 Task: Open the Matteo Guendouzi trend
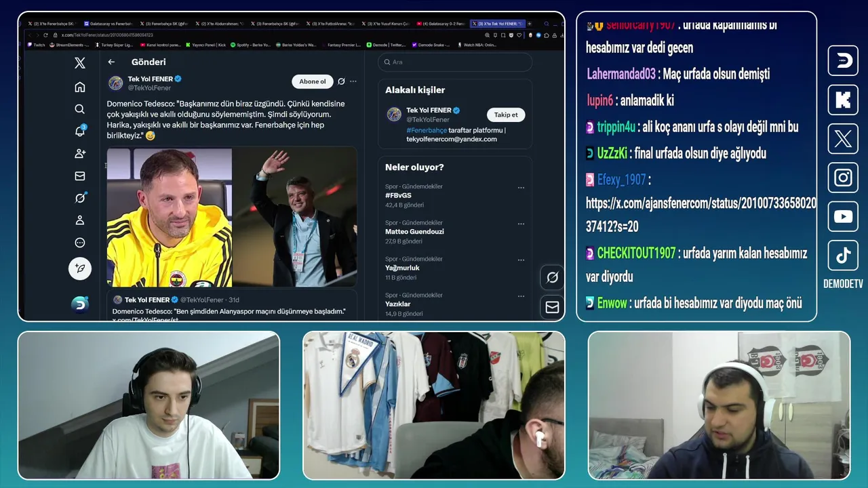click(x=414, y=232)
